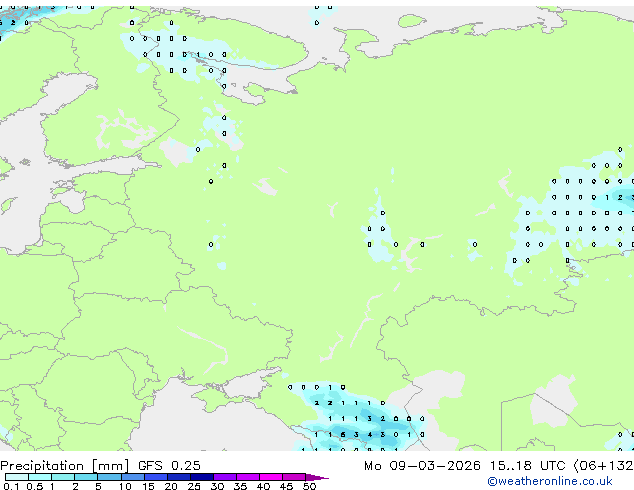Click the 5–10 mm legend swatch
The width and height of the screenshot is (634, 490).
[x=109, y=477]
